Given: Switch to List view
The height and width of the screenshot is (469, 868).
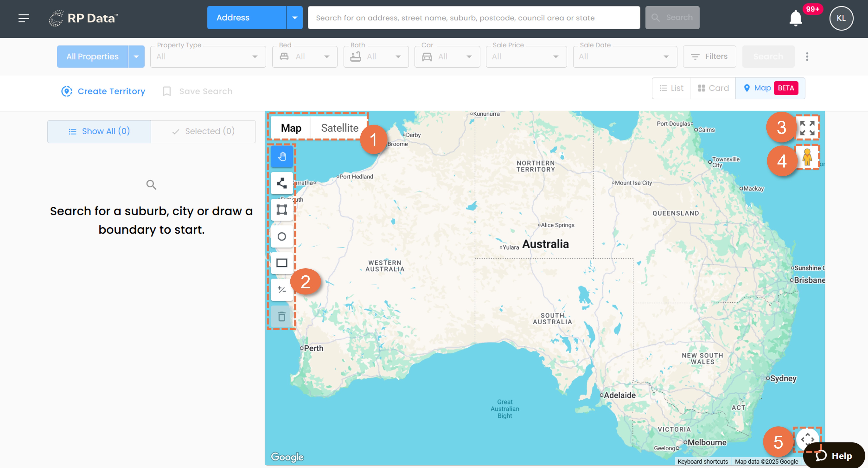Looking at the screenshot, I should [671, 88].
